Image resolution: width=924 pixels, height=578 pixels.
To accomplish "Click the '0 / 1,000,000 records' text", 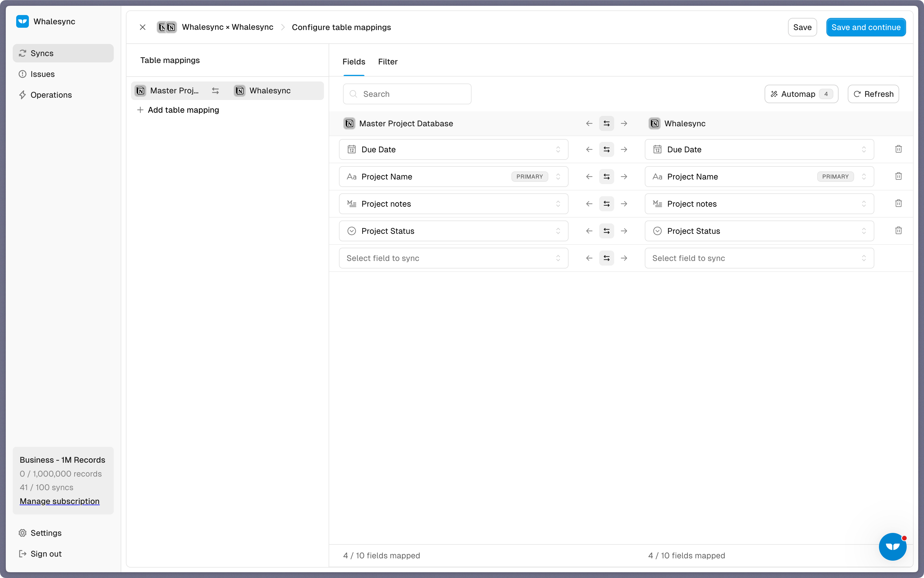I will point(61,474).
